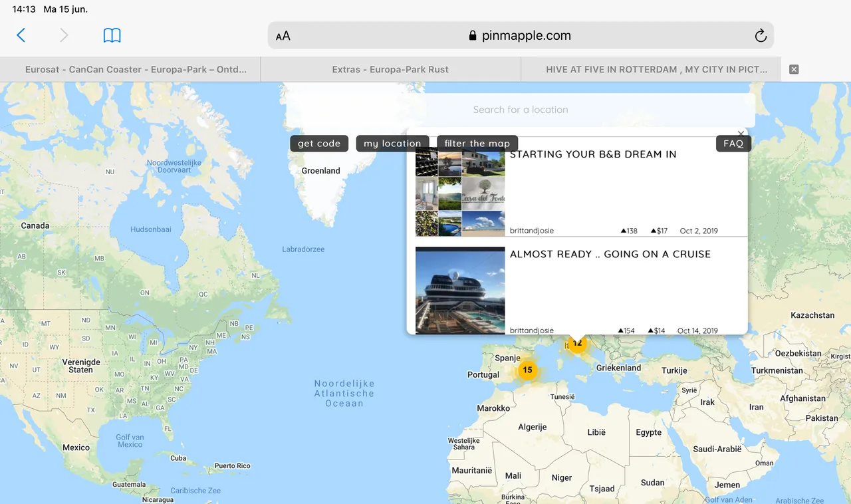The image size is (851, 504).
Task: Click the get code button
Action: coord(319,144)
